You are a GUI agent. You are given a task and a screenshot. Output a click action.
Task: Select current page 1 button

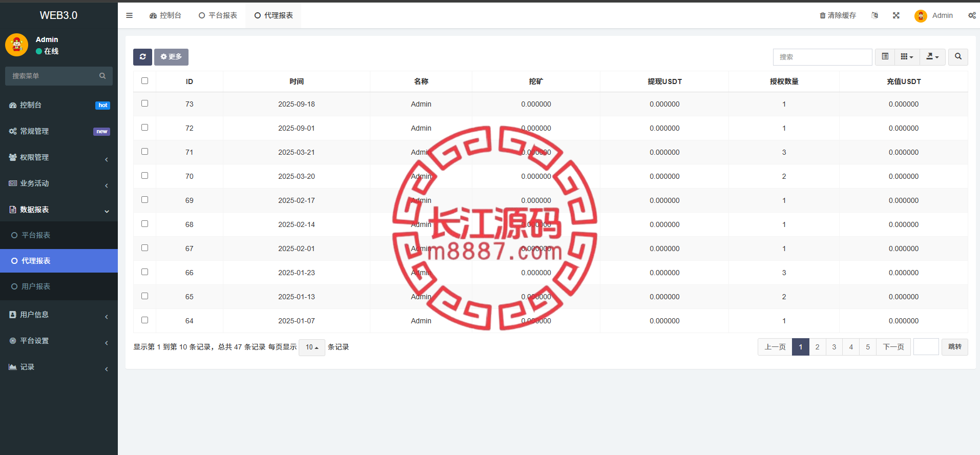pyautogui.click(x=801, y=347)
